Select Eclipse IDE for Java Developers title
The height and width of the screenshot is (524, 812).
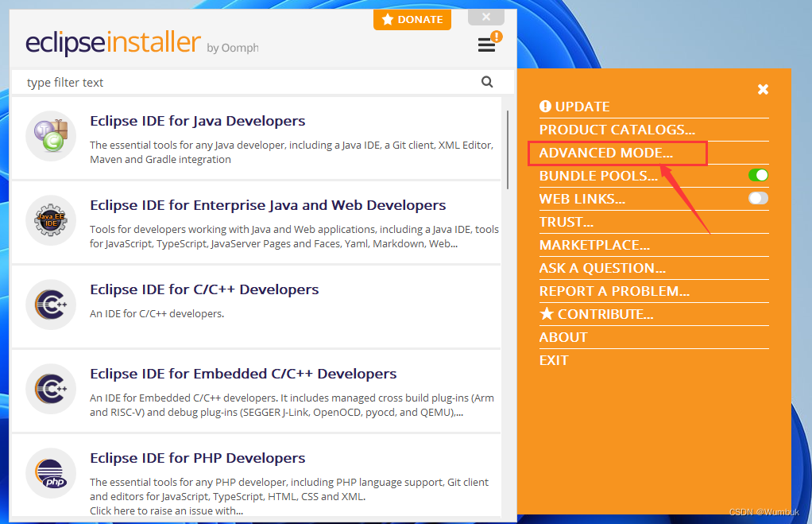coord(197,121)
